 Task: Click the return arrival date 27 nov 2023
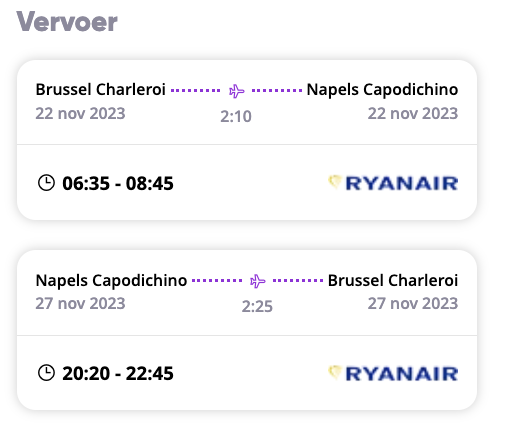pos(413,303)
